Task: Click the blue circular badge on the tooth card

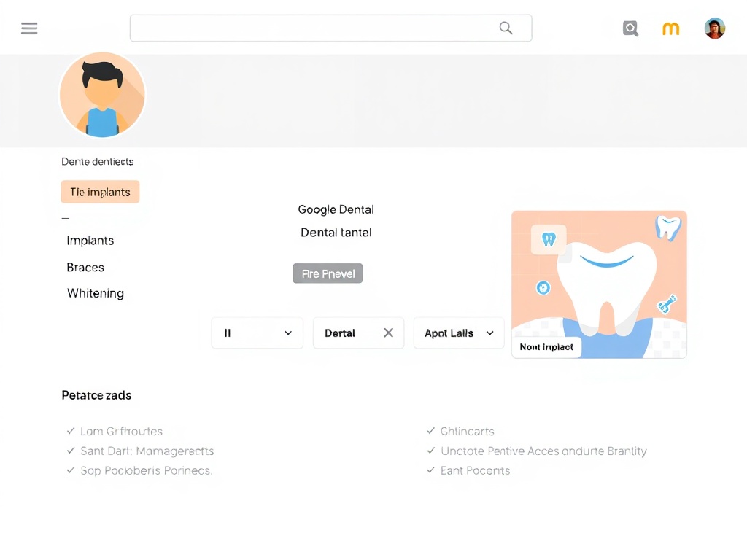Action: 543,288
